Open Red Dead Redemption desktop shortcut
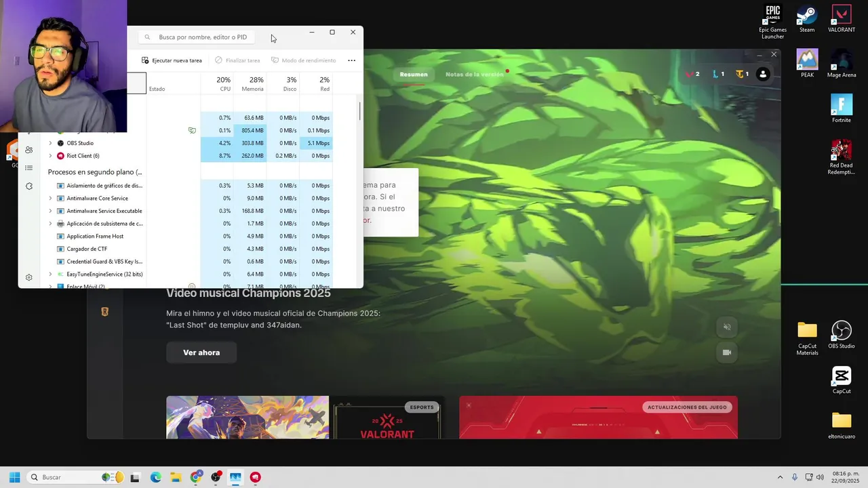The width and height of the screenshot is (868, 488). click(x=842, y=157)
